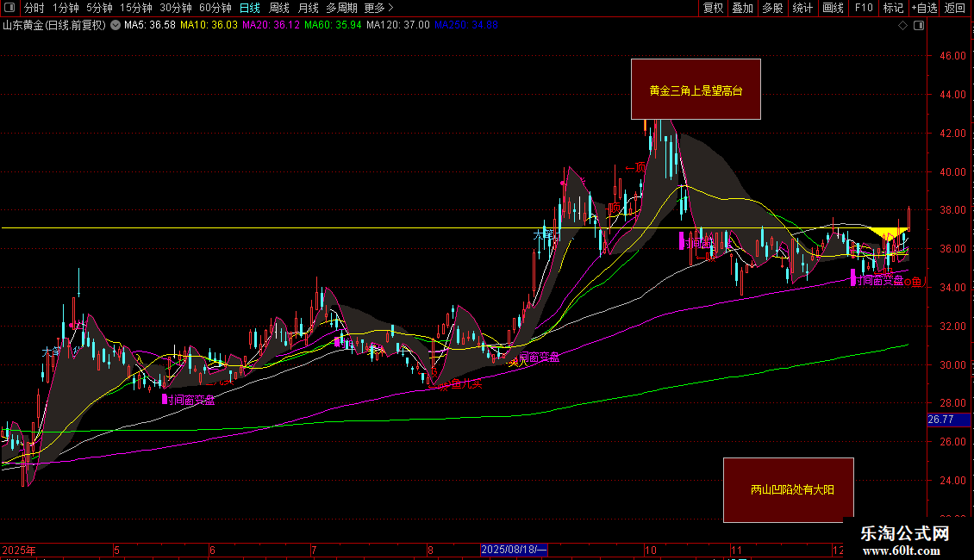Viewport: 974px width, 560px height.
Task: Toggle the side panel icon beside 分时
Action: [9, 8]
